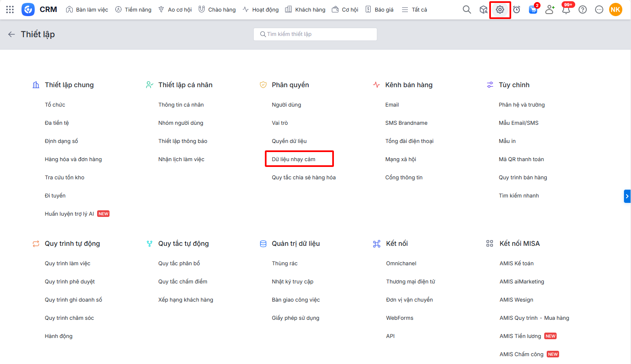This screenshot has height=364, width=631.
Task: Switch to the 'Khách hàng' tab
Action: pyautogui.click(x=305, y=10)
